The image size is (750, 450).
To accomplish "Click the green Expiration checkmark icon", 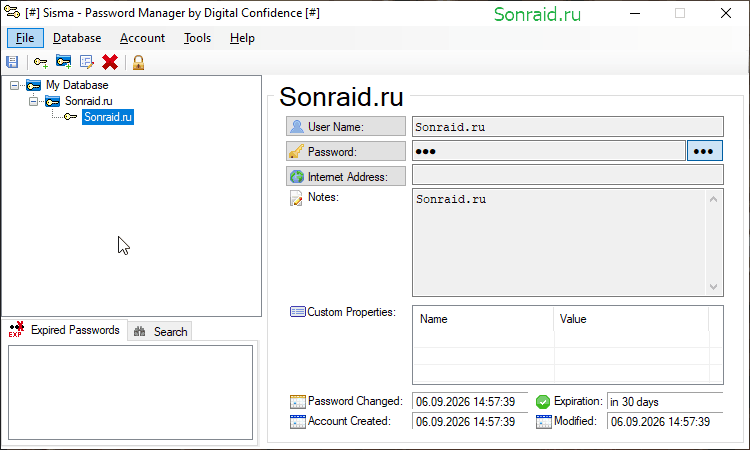I will (x=543, y=402).
